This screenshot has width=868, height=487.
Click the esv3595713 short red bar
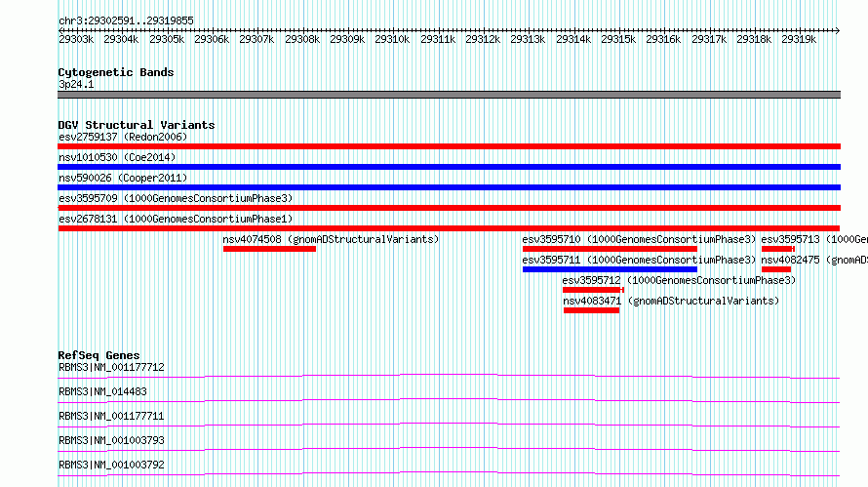point(777,249)
